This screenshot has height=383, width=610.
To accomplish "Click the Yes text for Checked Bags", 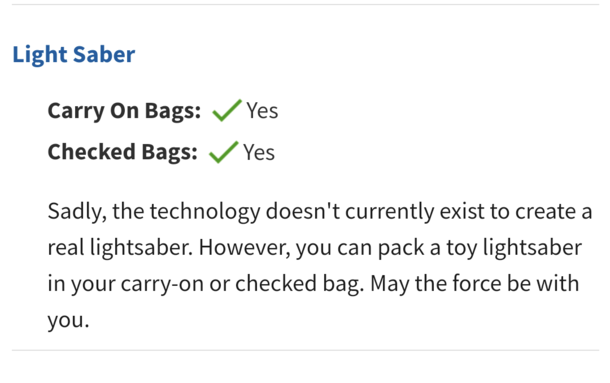I will point(259,152).
